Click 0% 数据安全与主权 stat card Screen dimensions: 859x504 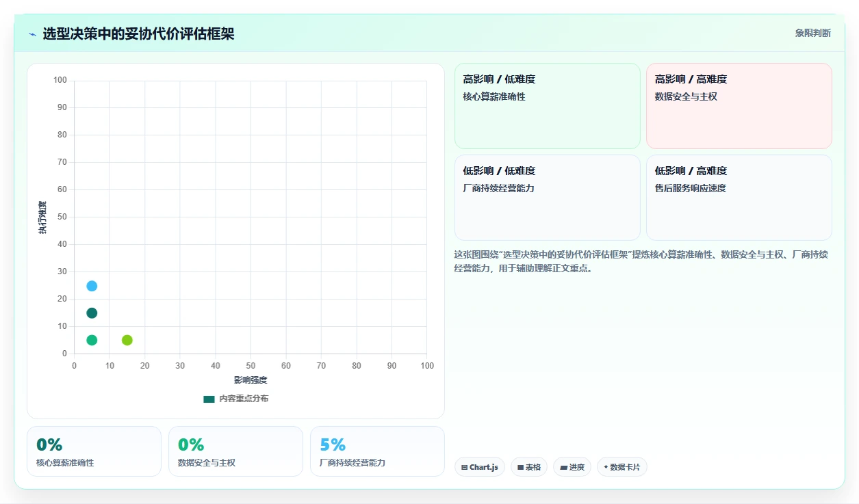click(x=235, y=451)
